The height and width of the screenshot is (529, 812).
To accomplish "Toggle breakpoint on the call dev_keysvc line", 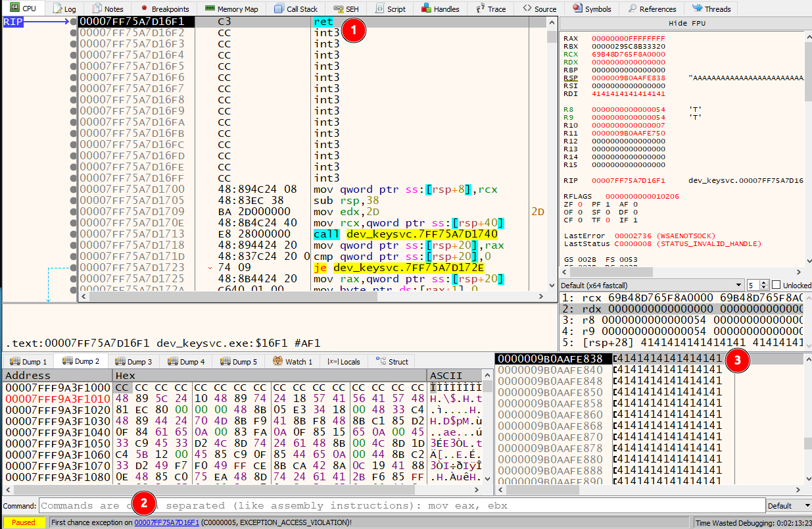I will [x=73, y=234].
